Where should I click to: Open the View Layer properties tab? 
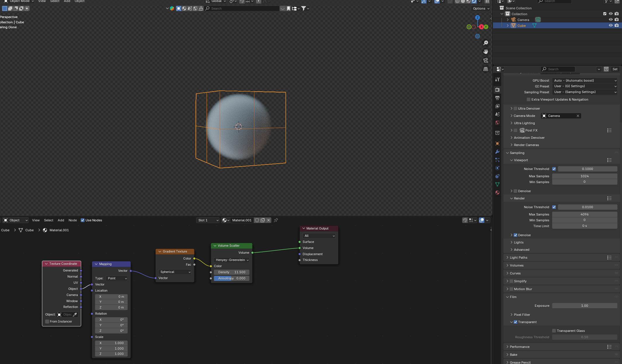(x=497, y=106)
